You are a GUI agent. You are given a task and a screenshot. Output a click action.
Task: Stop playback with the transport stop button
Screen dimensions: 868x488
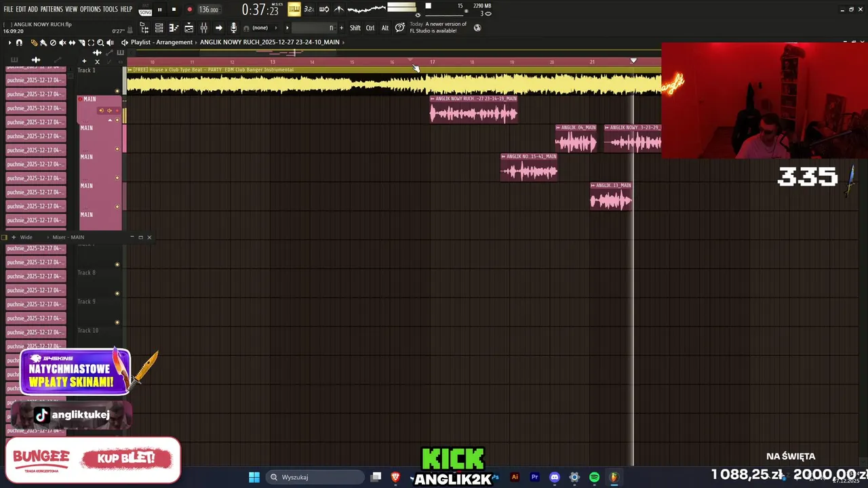174,9
